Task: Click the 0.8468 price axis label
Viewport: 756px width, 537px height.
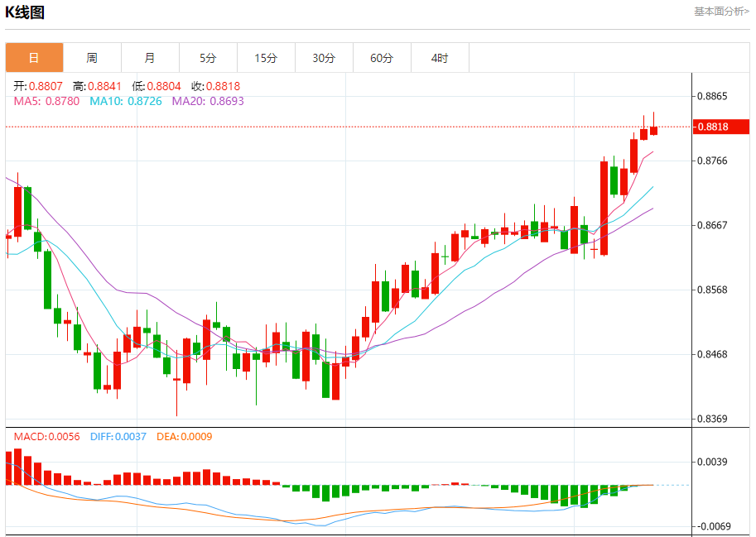Action: point(712,354)
